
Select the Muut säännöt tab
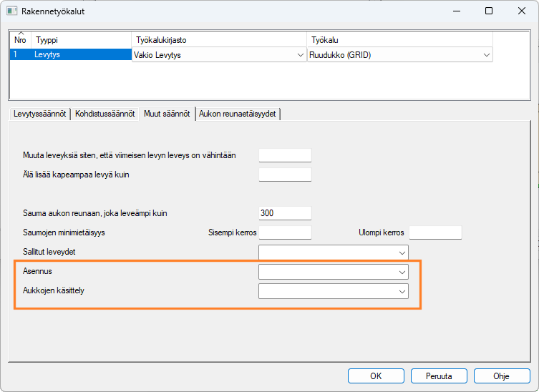(167, 114)
